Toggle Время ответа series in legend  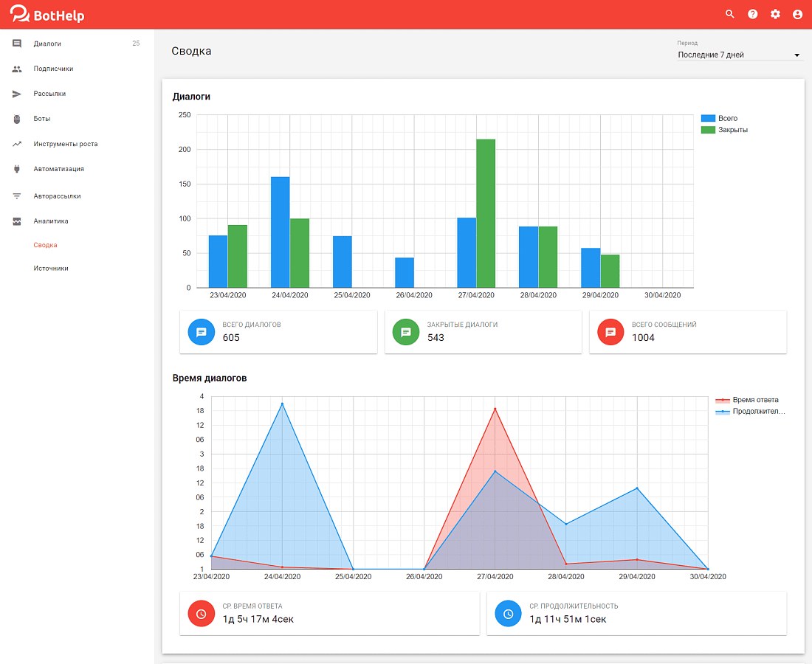tap(747, 400)
